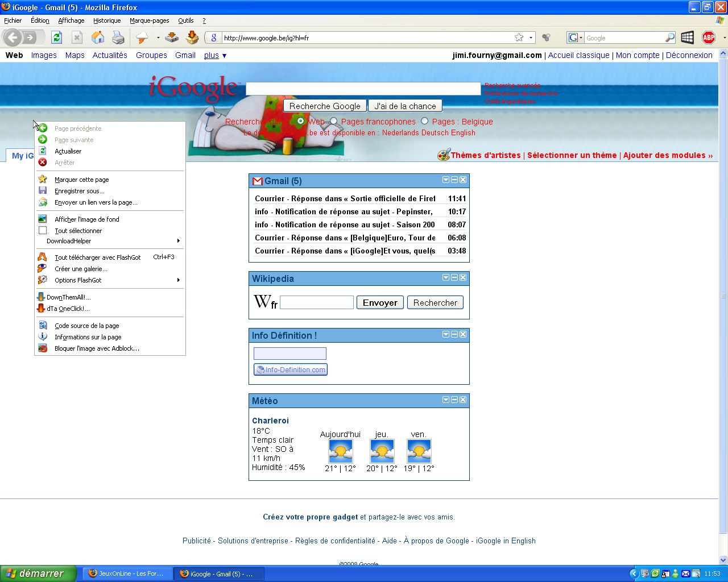Expand the DownloadHelper submenu

click(x=110, y=241)
